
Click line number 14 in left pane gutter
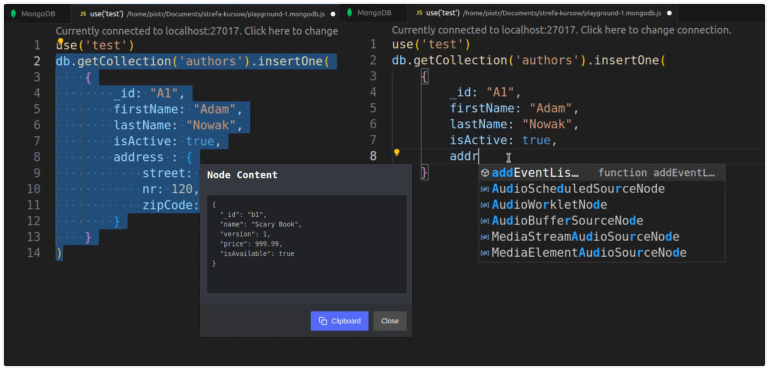pyautogui.click(x=34, y=254)
